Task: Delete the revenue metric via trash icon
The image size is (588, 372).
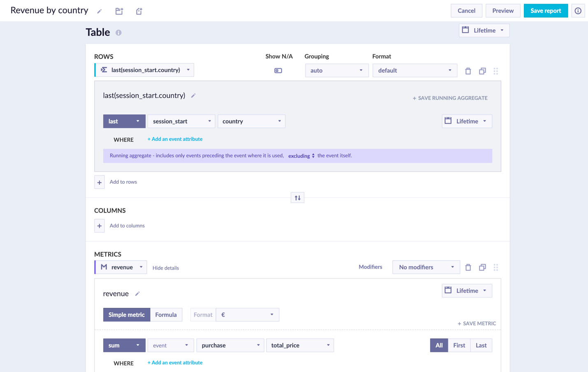Action: pos(468,267)
